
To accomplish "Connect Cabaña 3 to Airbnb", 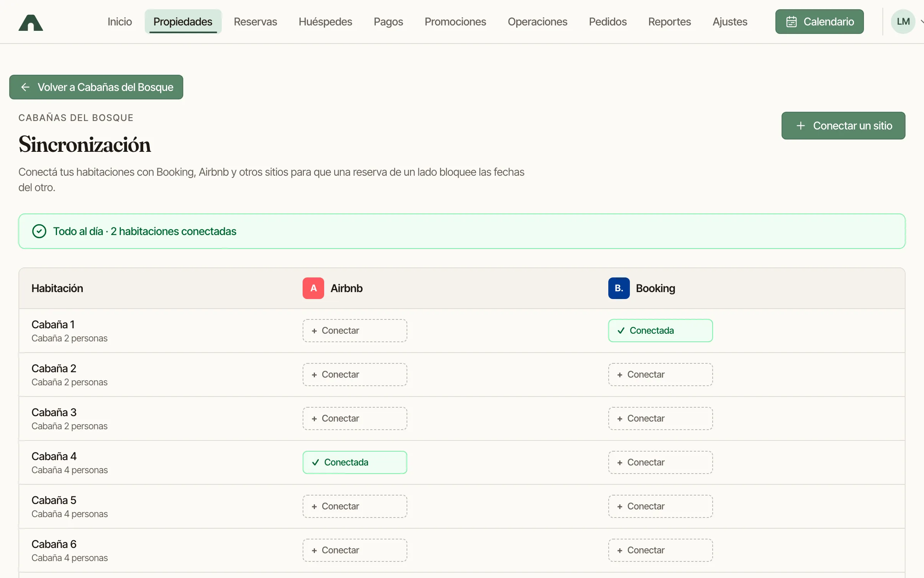I will coord(355,418).
